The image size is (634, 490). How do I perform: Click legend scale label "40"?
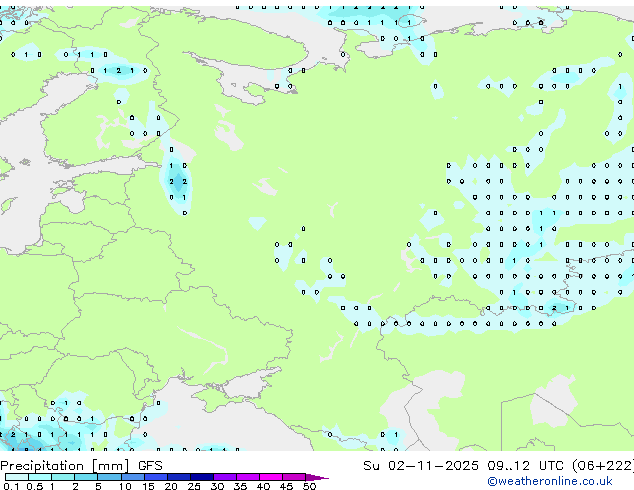pos(263,486)
